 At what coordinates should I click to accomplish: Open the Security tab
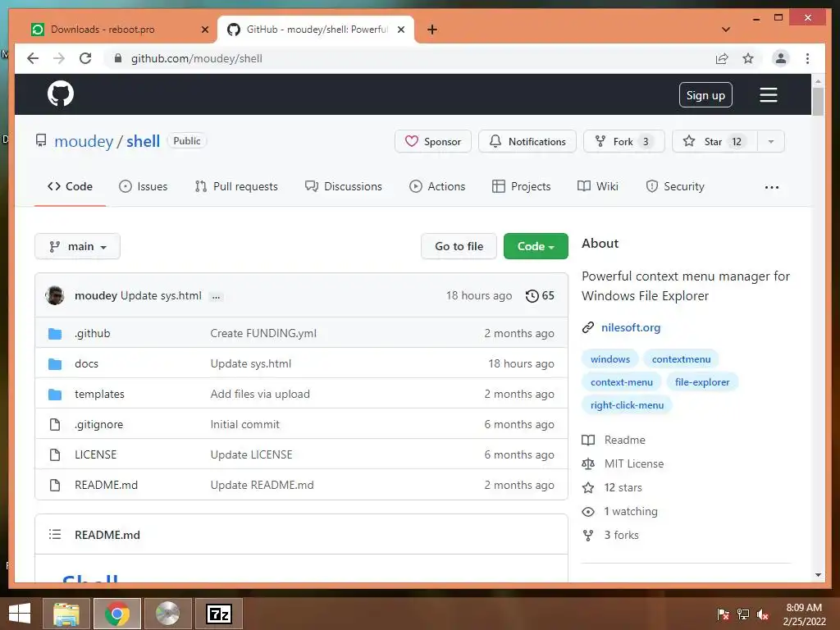[675, 186]
